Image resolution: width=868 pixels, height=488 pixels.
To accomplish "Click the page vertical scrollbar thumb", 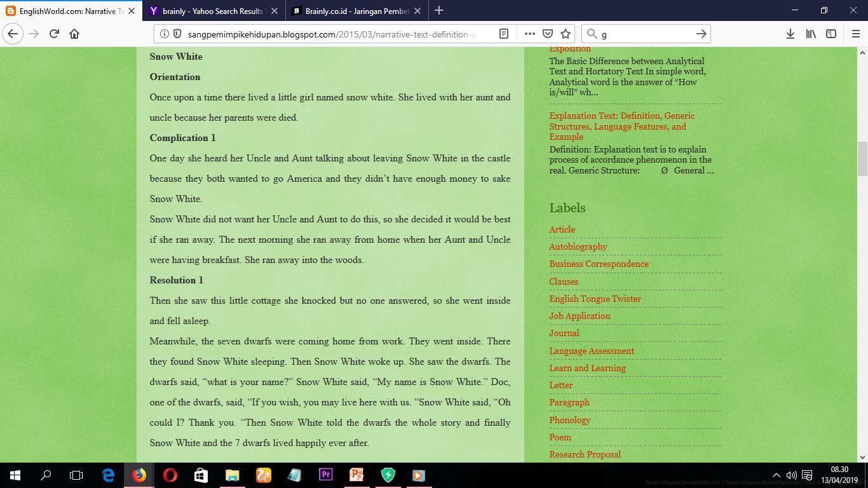I will pyautogui.click(x=862, y=159).
